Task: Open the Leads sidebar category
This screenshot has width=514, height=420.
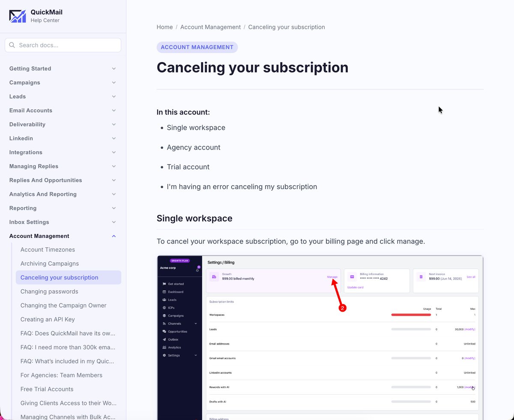Action: click(x=18, y=96)
